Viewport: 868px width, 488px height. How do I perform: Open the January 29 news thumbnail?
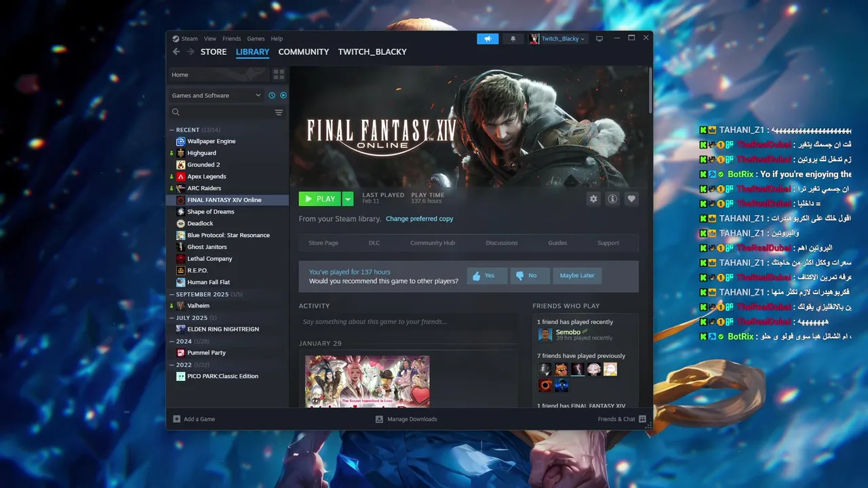pos(367,382)
